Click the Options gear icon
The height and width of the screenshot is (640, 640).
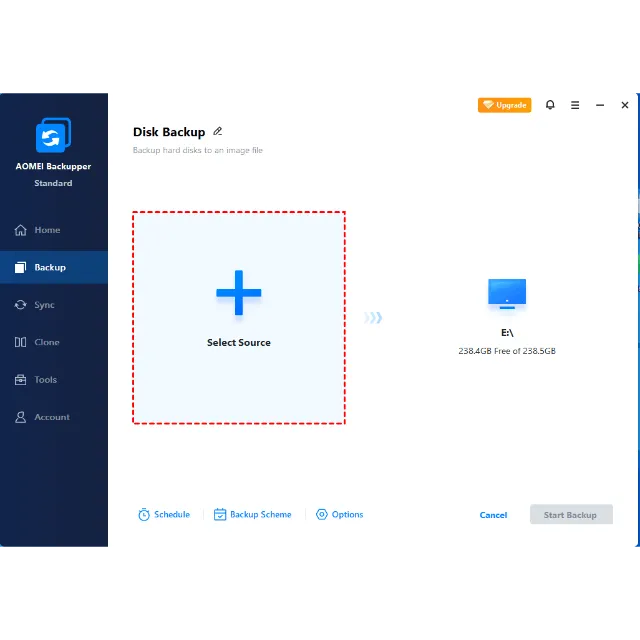(x=322, y=515)
